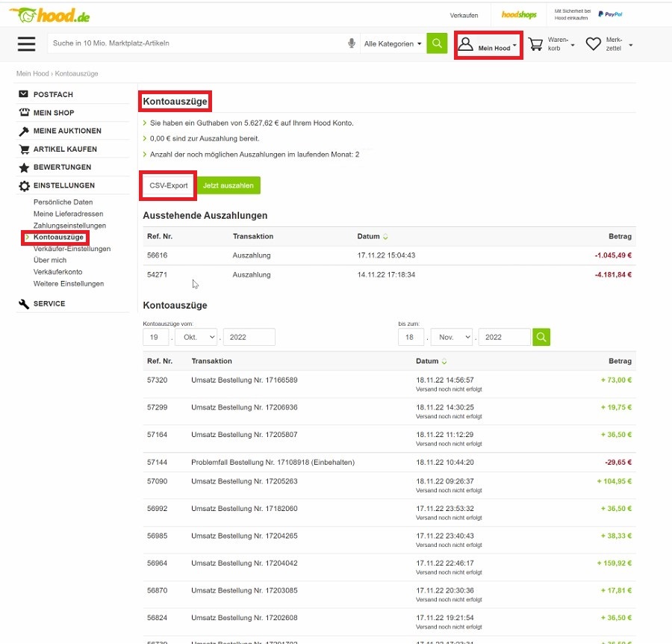Click the green search magnifier button

[x=437, y=43]
